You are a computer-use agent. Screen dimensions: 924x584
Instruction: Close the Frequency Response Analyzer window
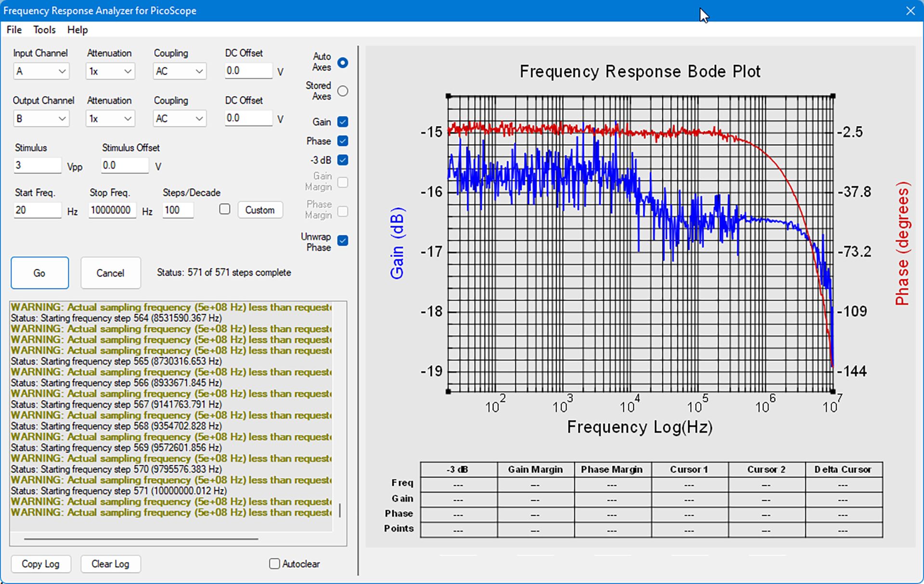click(910, 11)
